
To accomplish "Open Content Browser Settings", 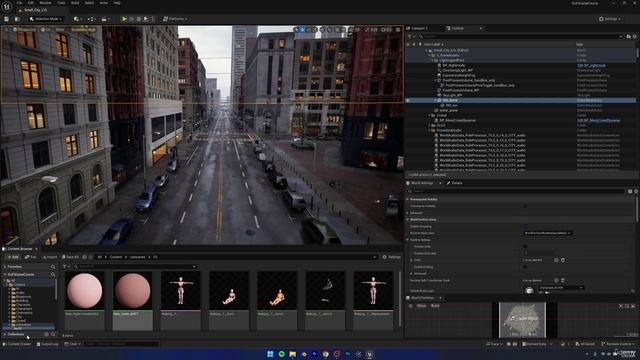I will [x=391, y=257].
